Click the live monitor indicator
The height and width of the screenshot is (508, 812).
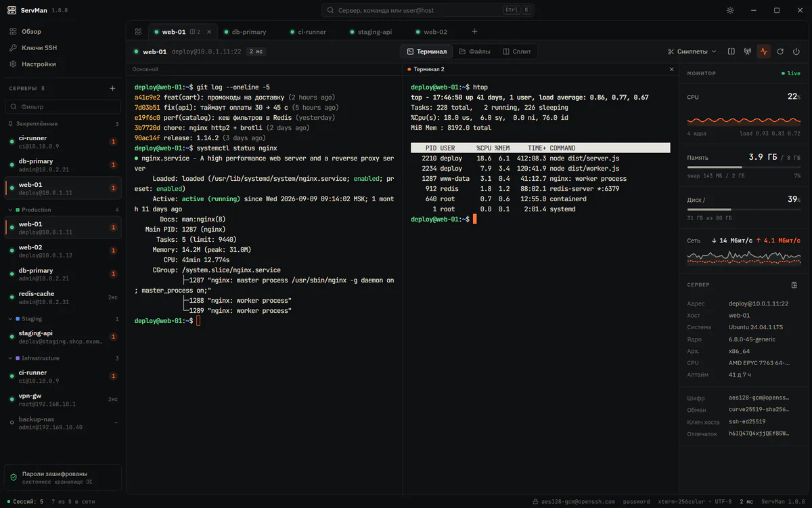[791, 73]
